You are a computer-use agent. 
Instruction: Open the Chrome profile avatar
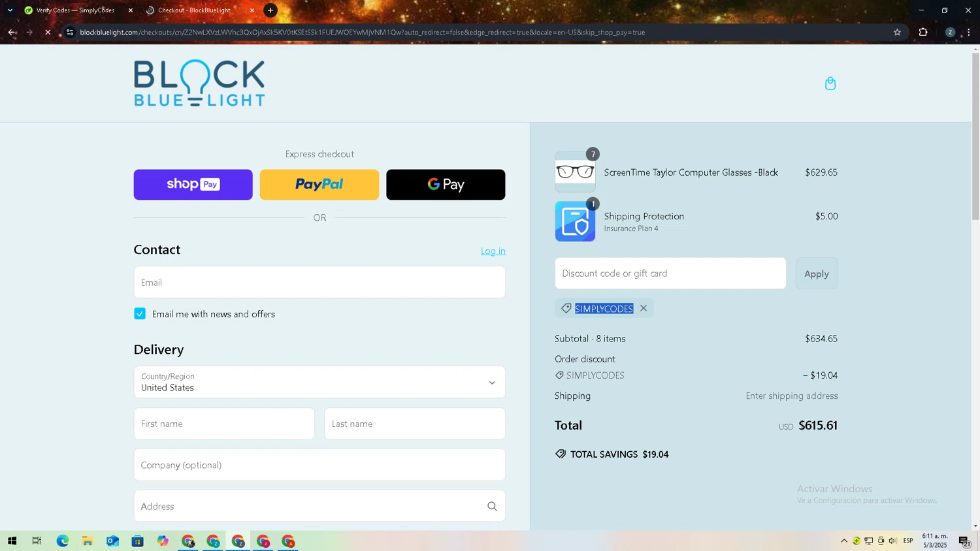(950, 32)
